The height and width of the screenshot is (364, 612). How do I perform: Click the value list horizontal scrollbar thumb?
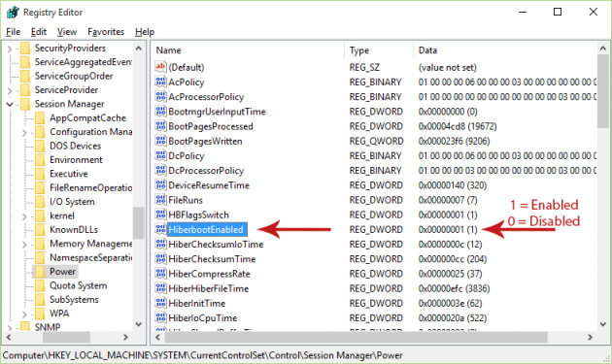click(x=357, y=337)
